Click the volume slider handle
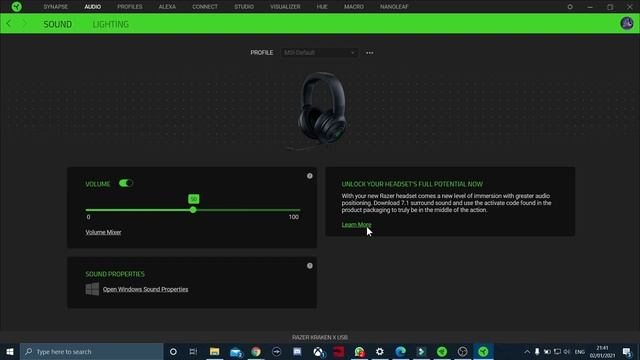 193,210
